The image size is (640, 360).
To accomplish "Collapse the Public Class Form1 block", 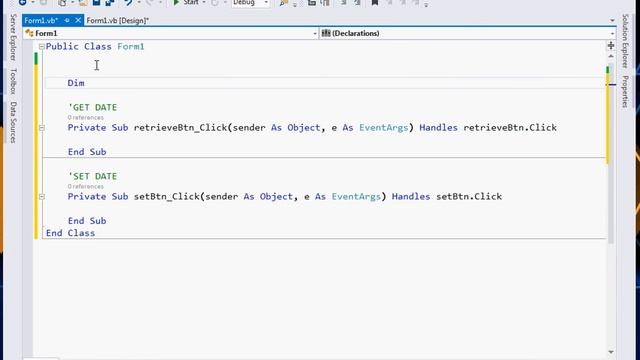I will (42, 47).
